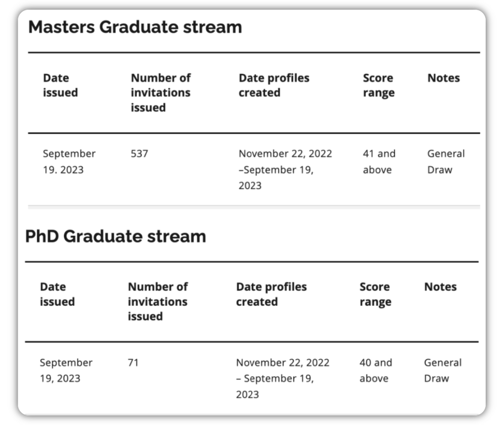Click 'Notes' header in Masters table
Screen dimensions: 504x425
tap(443, 78)
